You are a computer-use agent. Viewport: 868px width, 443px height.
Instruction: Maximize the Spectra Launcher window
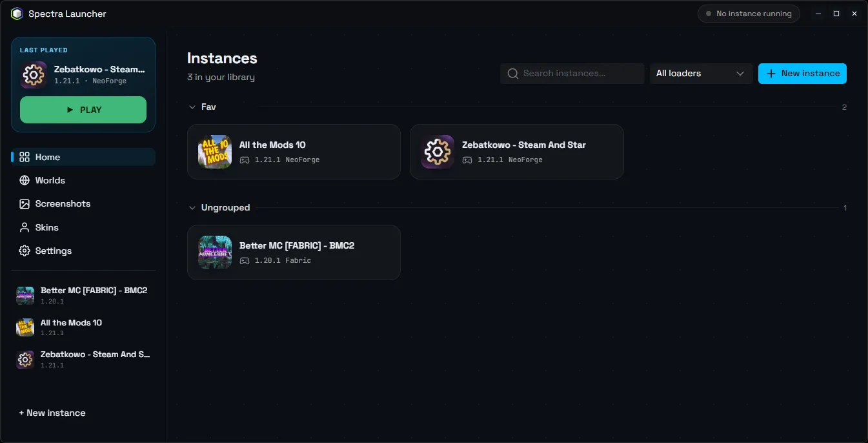point(836,14)
